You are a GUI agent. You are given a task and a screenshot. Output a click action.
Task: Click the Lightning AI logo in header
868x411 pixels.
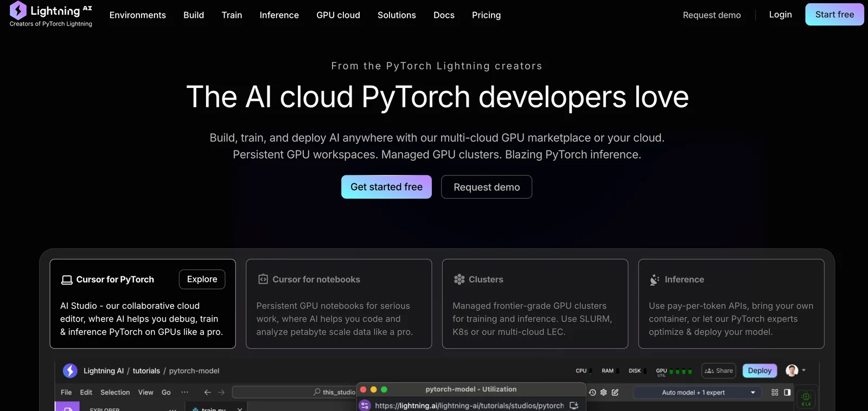(x=51, y=14)
